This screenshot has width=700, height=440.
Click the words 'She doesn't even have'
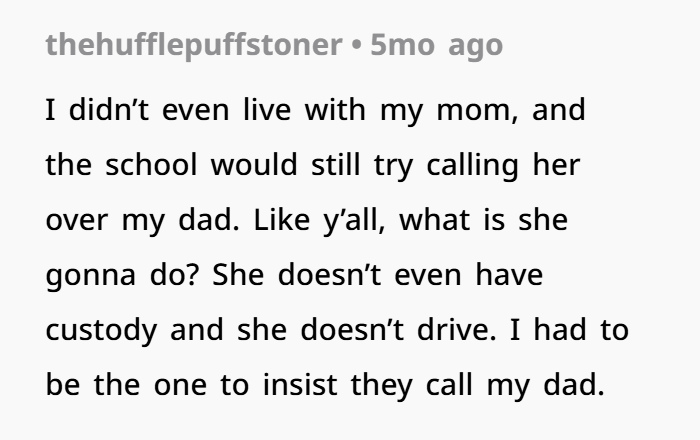click(x=377, y=274)
